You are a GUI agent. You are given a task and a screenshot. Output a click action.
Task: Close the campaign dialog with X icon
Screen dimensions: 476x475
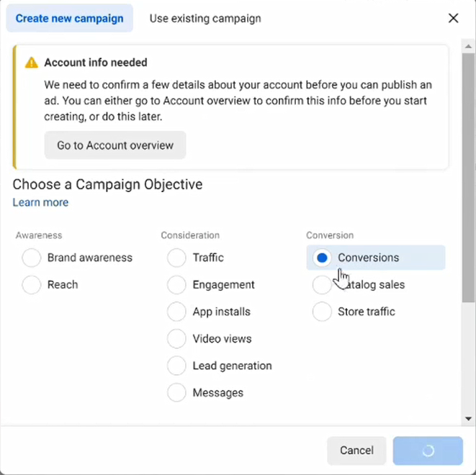tap(453, 18)
